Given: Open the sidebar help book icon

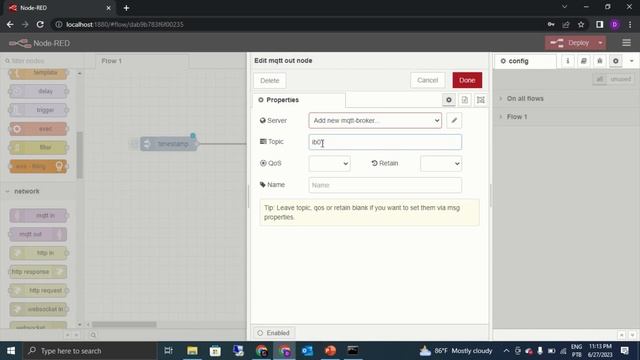Looking at the screenshot, I should coord(583,61).
